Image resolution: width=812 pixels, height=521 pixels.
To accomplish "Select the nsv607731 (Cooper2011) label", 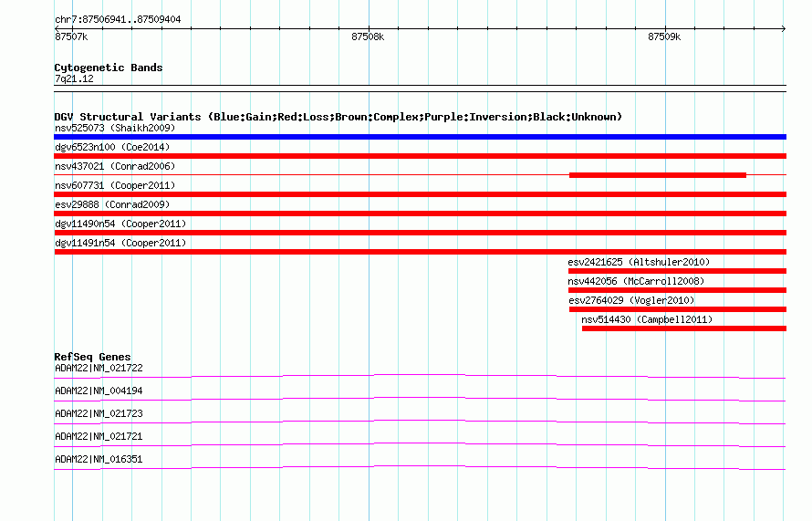I will (x=115, y=185).
